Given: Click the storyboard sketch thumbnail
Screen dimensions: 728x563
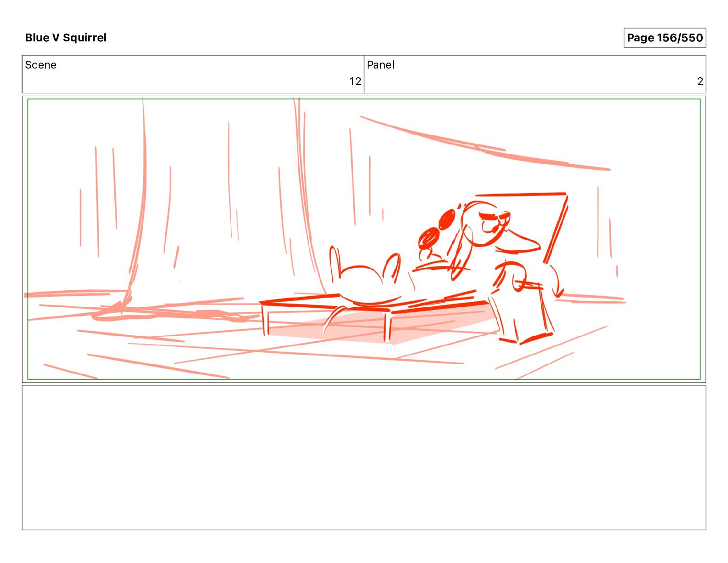Looking at the screenshot, I should [364, 239].
